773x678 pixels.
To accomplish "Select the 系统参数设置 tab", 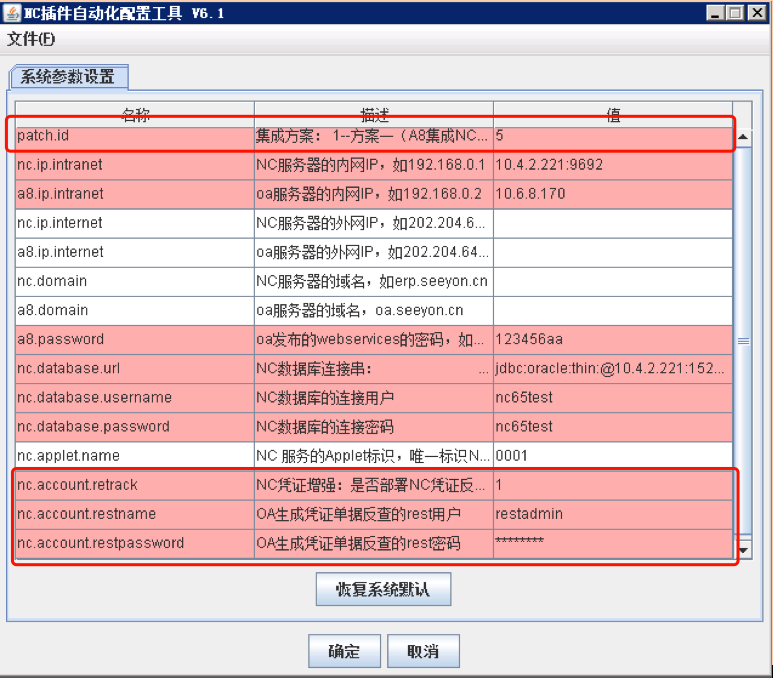I will pos(68,77).
